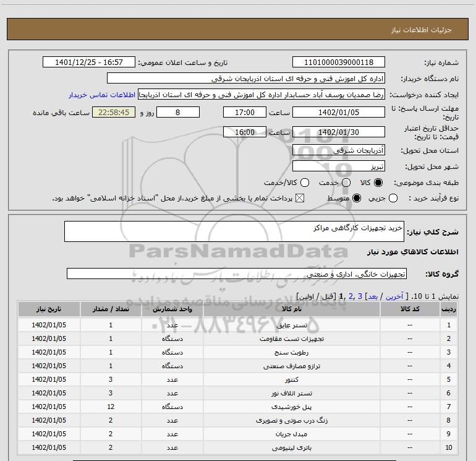Click the days remaining field showing 8
Image resolution: width=476 pixels, height=461 pixels.
pyautogui.click(x=178, y=112)
